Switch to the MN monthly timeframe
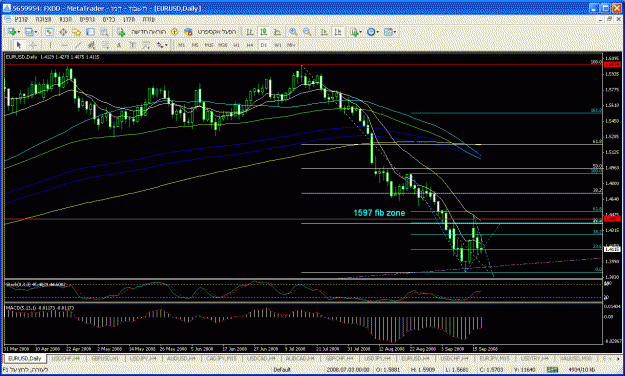Image resolution: width=625 pixels, height=376 pixels. [291, 45]
